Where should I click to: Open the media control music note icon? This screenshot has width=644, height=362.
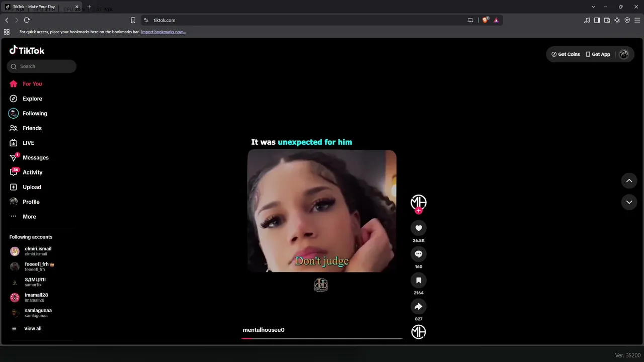tap(587, 20)
